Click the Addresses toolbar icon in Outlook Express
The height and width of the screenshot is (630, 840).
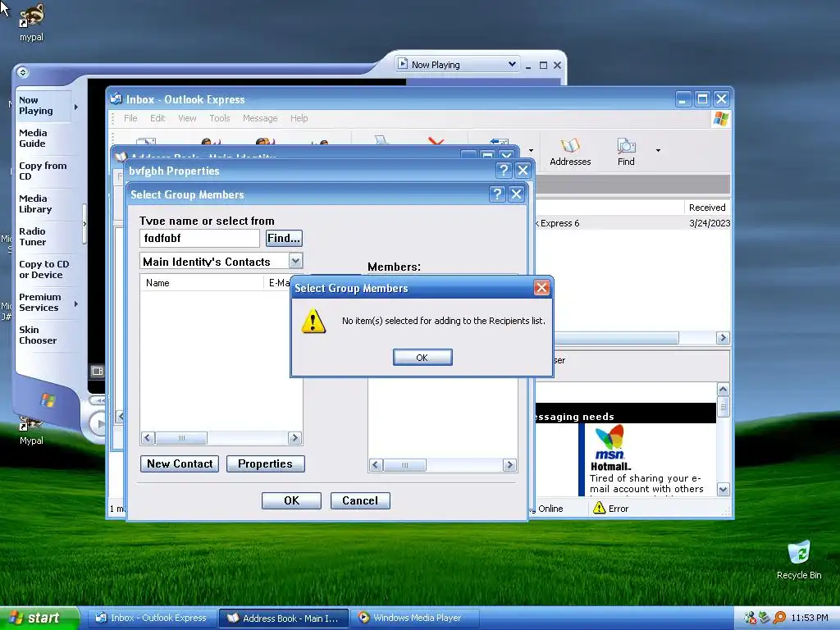tap(570, 152)
